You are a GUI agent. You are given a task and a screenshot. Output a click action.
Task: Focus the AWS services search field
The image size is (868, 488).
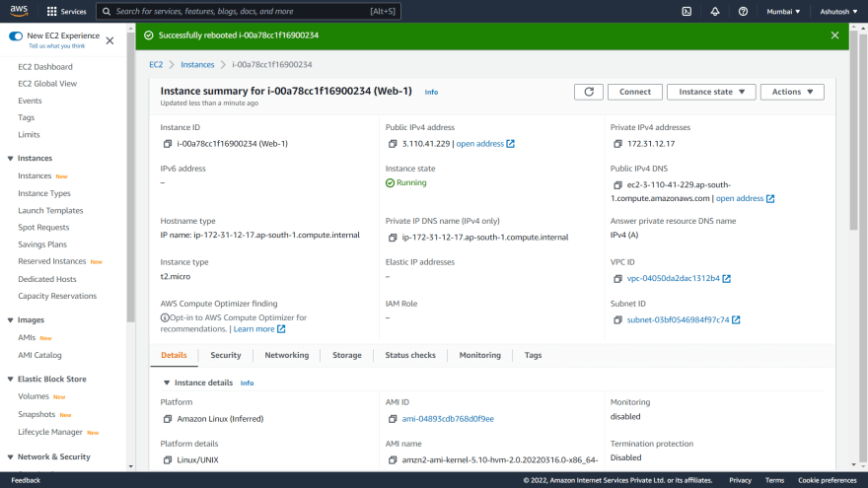click(248, 11)
